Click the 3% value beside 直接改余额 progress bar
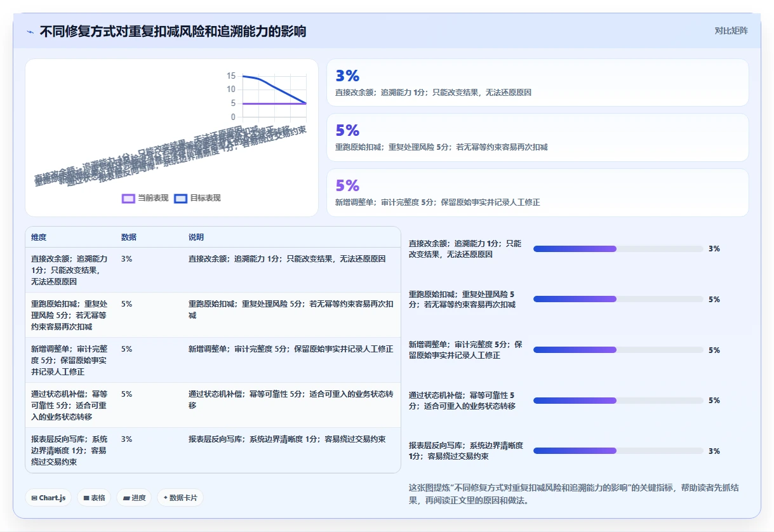Screen dimensions: 774x532 pos(714,249)
